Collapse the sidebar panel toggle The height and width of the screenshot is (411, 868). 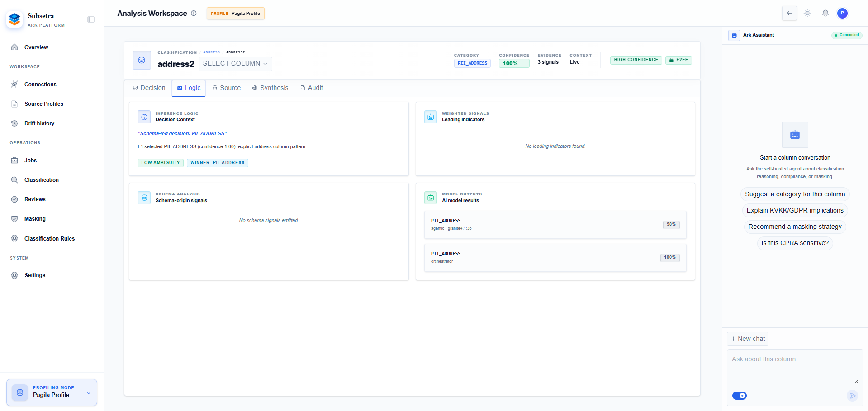click(x=91, y=19)
